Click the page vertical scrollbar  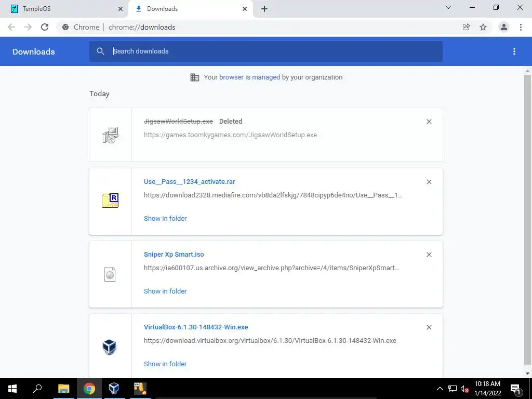[527, 220]
